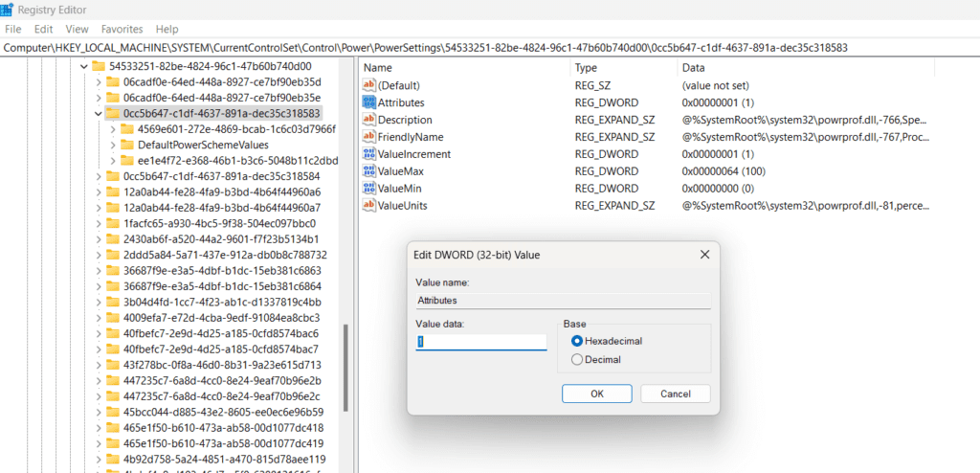The height and width of the screenshot is (473, 980).
Task: Cancel the Edit DWORD dialog
Action: coord(676,394)
